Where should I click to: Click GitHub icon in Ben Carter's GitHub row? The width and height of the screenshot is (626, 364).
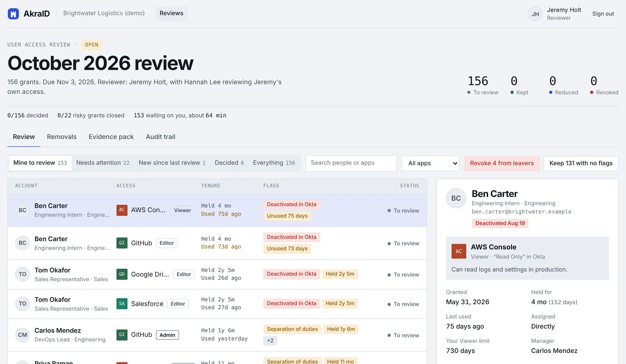[x=122, y=243]
